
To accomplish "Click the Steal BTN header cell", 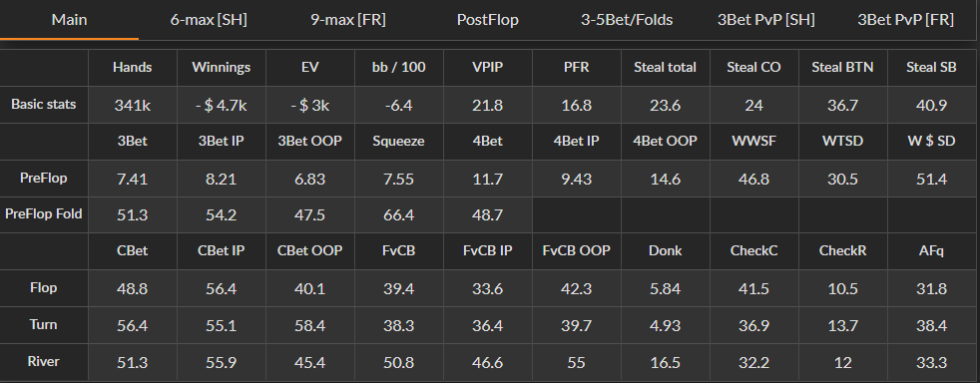I will click(842, 68).
